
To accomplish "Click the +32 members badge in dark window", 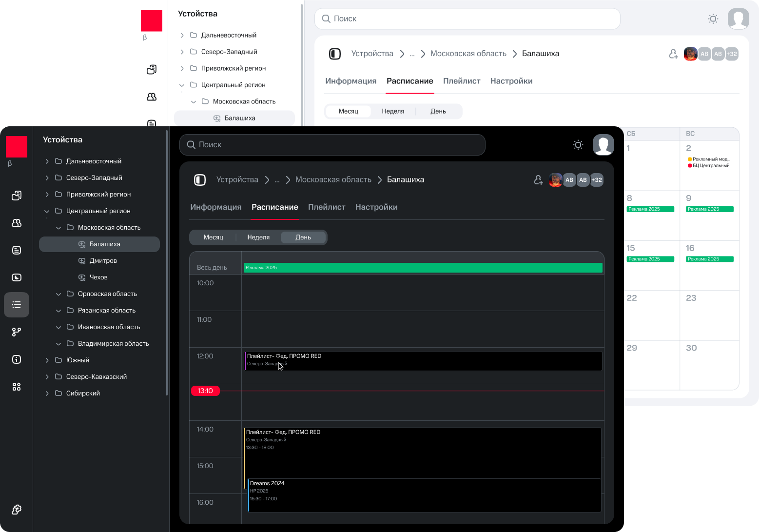I will pyautogui.click(x=597, y=180).
